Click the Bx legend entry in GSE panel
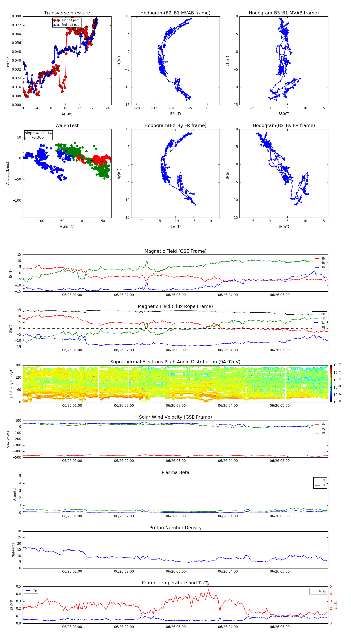This screenshot has height=644, width=351. coord(320,259)
